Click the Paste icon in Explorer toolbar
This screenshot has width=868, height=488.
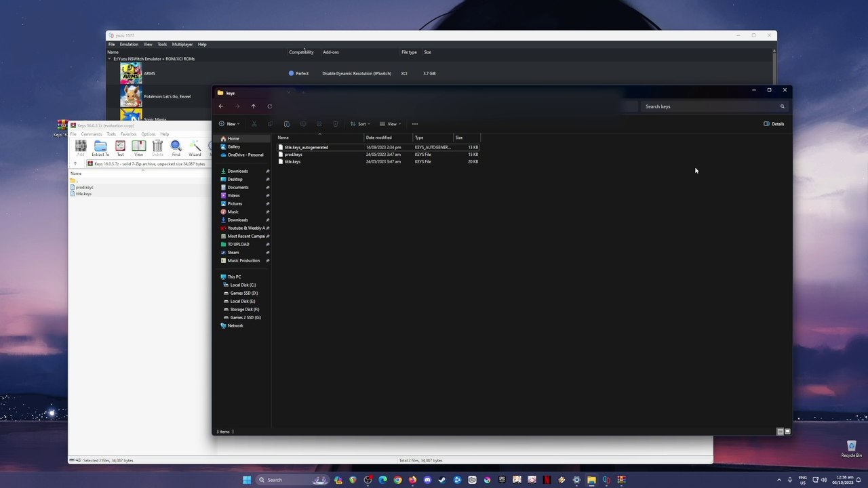[x=287, y=124]
